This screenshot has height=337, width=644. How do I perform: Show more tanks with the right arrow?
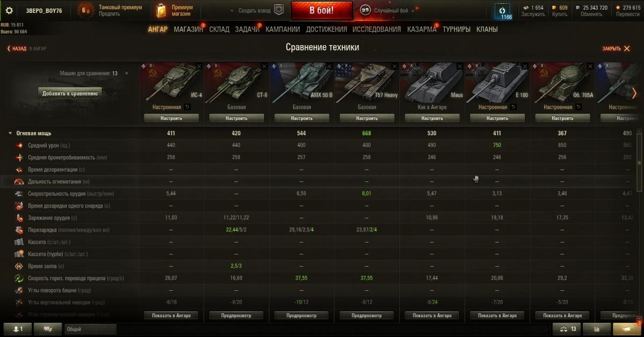[x=634, y=93]
